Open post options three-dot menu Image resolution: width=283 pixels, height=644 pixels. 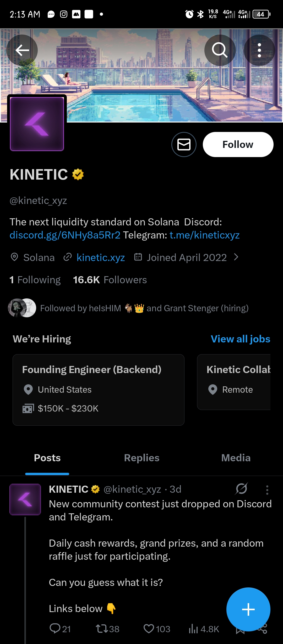point(267,490)
